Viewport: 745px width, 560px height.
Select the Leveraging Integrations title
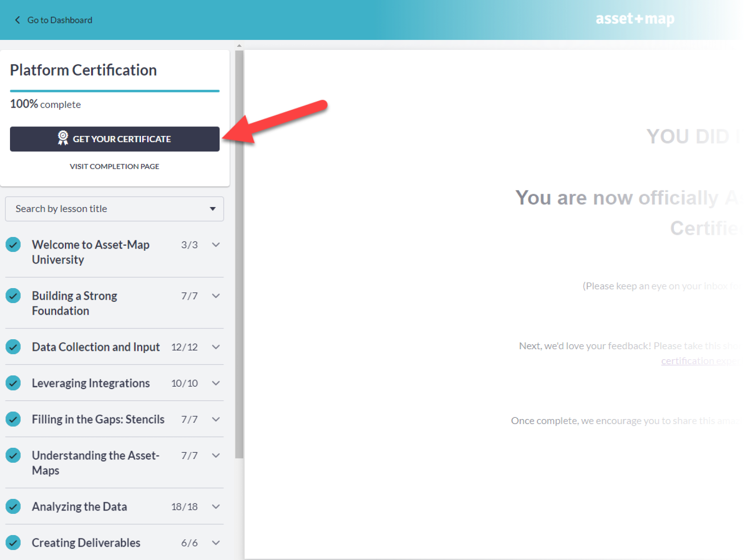(91, 383)
